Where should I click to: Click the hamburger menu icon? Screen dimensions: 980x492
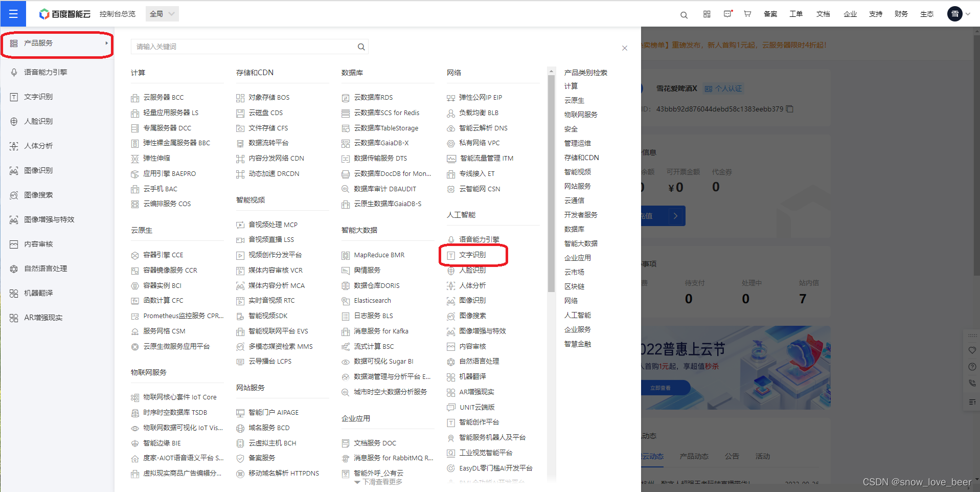point(13,14)
